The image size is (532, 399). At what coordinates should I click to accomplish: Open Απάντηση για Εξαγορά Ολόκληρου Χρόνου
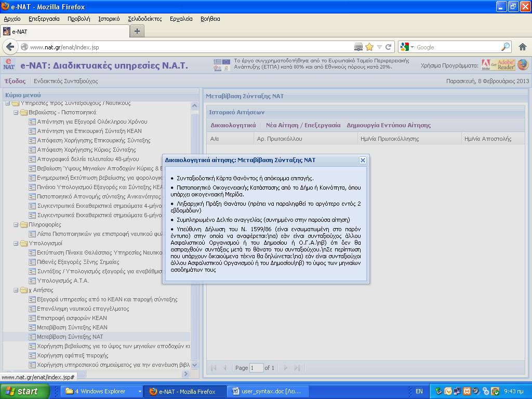pos(92,122)
